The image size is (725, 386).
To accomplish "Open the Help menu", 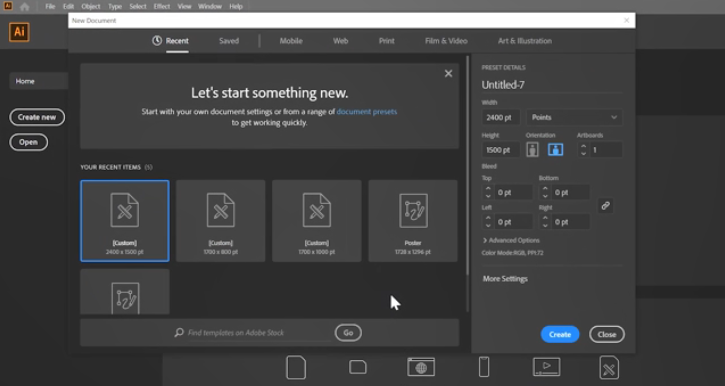I will (236, 6).
